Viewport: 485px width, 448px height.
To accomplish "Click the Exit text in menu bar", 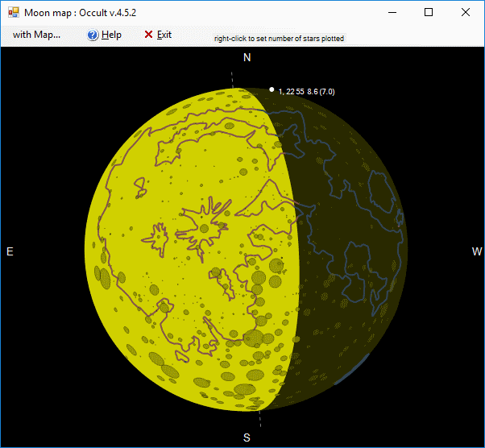I will point(164,35).
